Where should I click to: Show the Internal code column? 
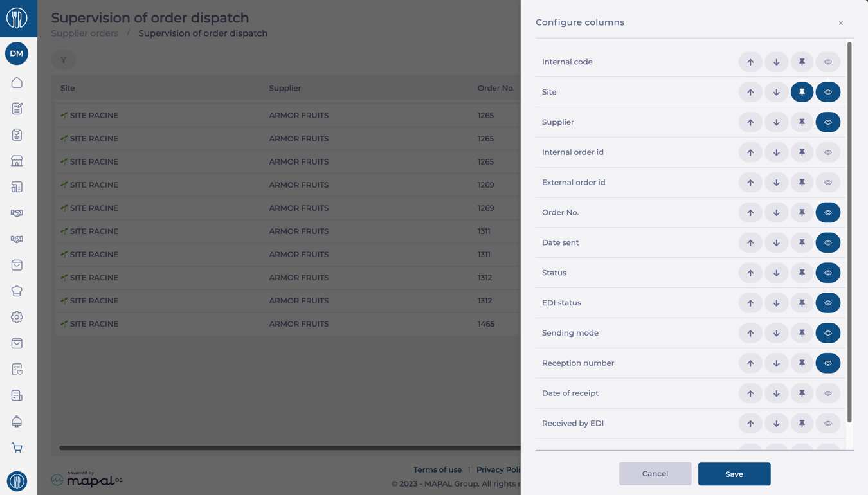click(827, 62)
